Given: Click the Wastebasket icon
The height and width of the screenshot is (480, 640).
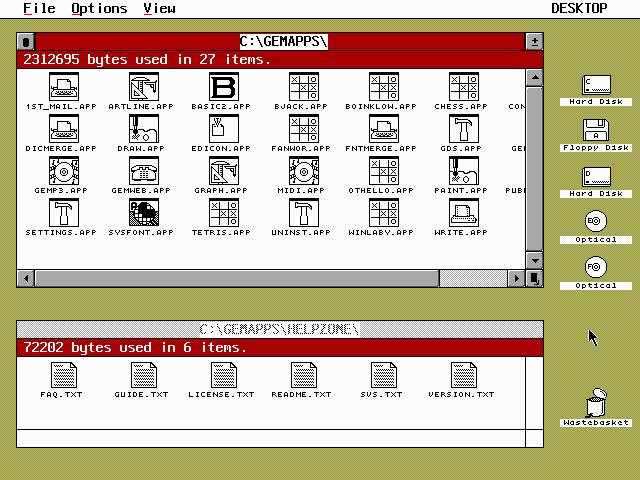Looking at the screenshot, I should pos(596,402).
